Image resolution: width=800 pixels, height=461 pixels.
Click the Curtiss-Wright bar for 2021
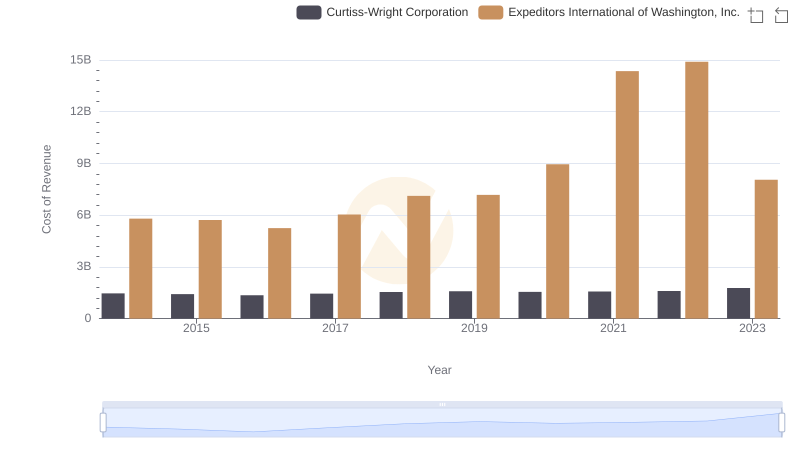tap(599, 305)
